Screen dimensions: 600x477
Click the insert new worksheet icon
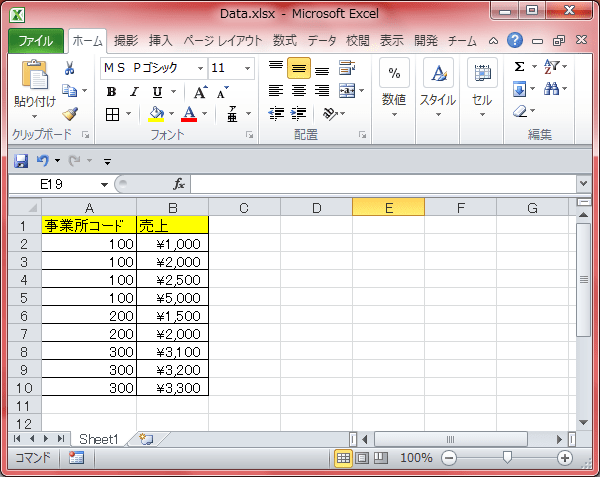pos(146,438)
